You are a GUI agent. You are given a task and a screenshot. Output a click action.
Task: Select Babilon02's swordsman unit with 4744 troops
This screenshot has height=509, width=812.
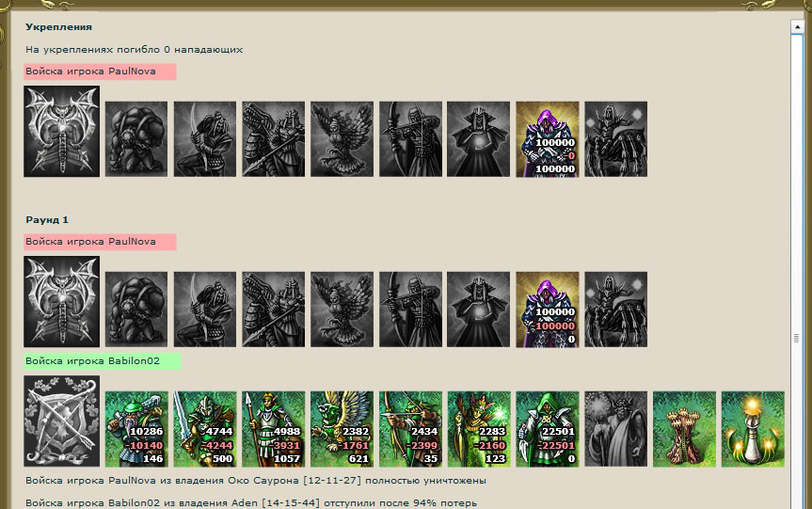click(x=204, y=429)
